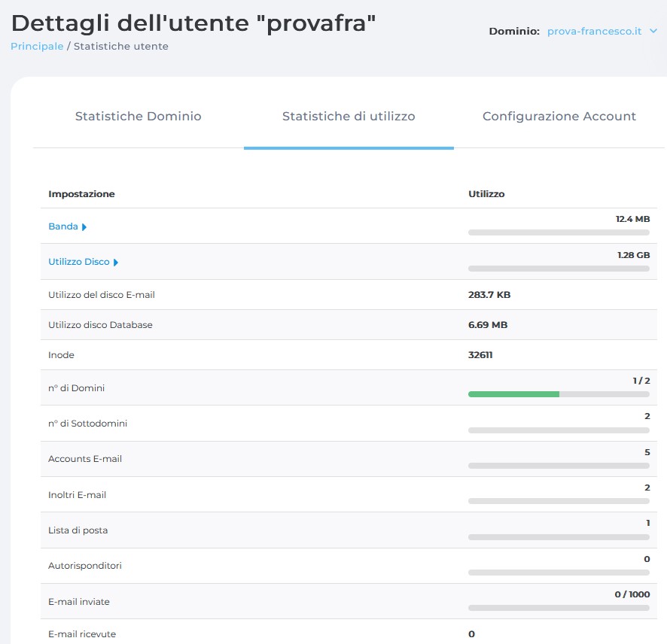This screenshot has width=667, height=644.
Task: Open the Configurazione Account tab
Action: pyautogui.click(x=559, y=117)
